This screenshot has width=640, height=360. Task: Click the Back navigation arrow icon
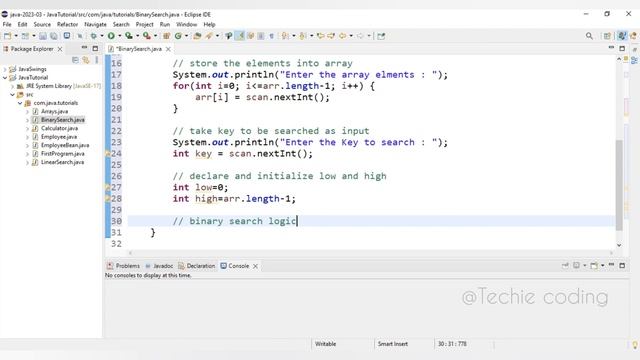click(x=342, y=36)
